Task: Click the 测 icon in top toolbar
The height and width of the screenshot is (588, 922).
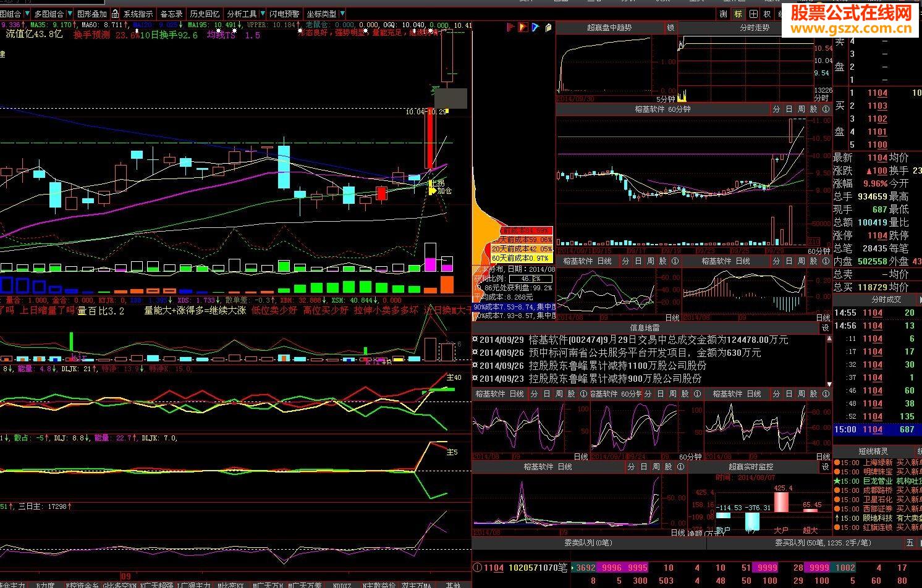Action: [x=724, y=14]
